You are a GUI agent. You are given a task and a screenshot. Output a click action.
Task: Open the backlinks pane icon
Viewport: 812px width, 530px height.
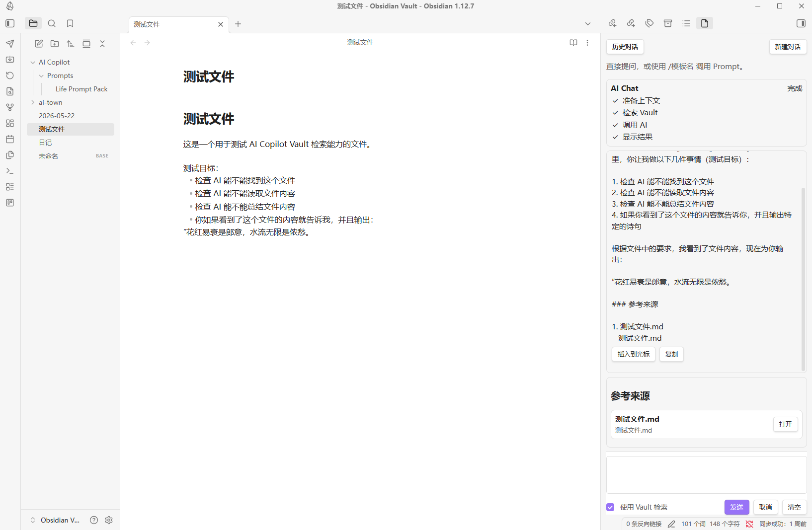(612, 23)
